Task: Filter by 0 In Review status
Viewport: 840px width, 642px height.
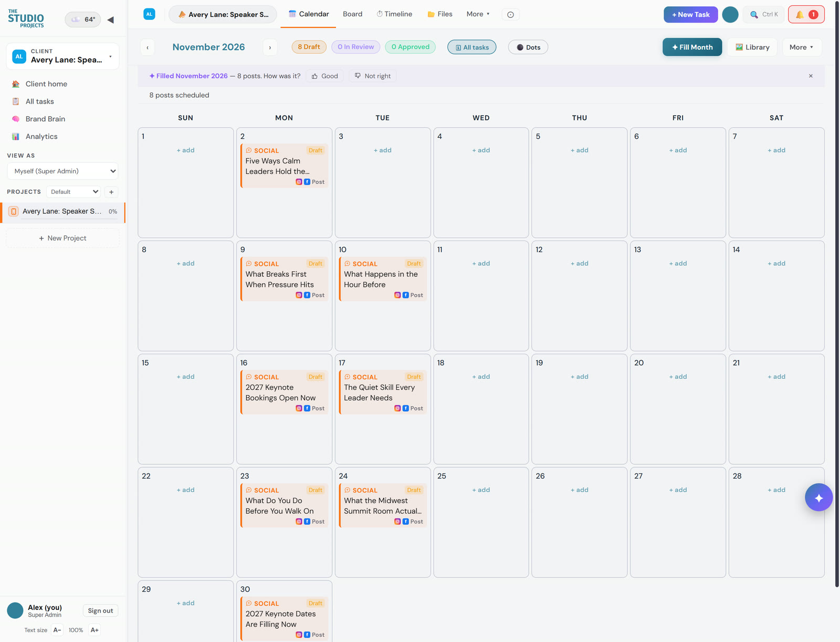Action: [356, 47]
